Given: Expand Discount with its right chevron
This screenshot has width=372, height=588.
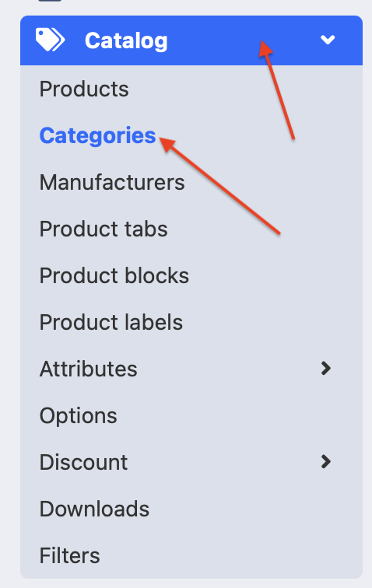Looking at the screenshot, I should 326,462.
